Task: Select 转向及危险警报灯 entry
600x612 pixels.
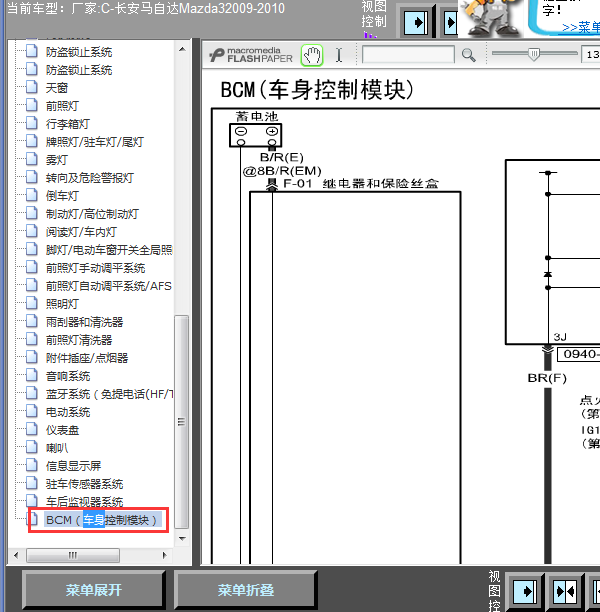Action: (90, 178)
